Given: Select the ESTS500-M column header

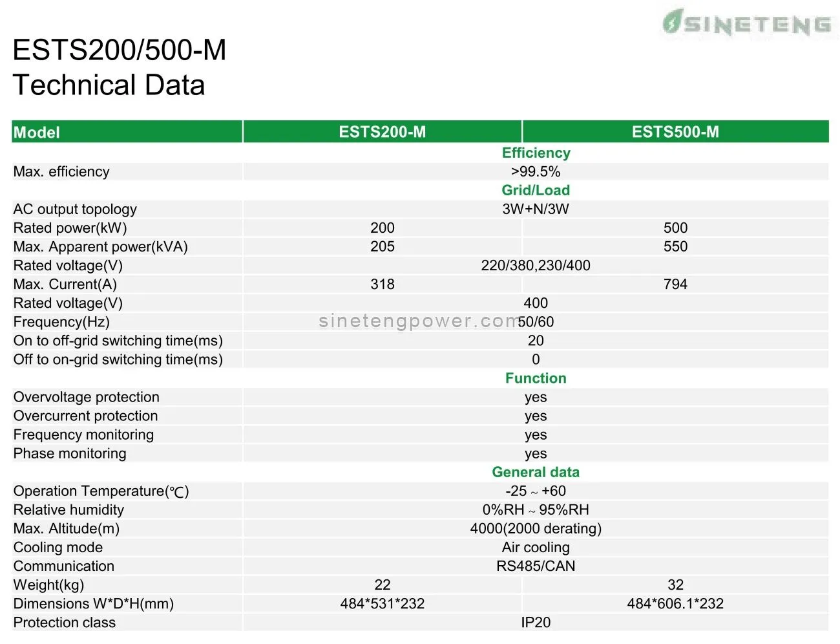Looking at the screenshot, I should [675, 132].
